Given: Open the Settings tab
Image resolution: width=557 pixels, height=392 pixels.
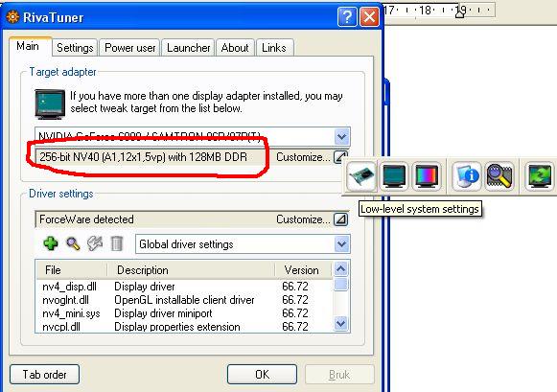Looking at the screenshot, I should click(x=75, y=48).
